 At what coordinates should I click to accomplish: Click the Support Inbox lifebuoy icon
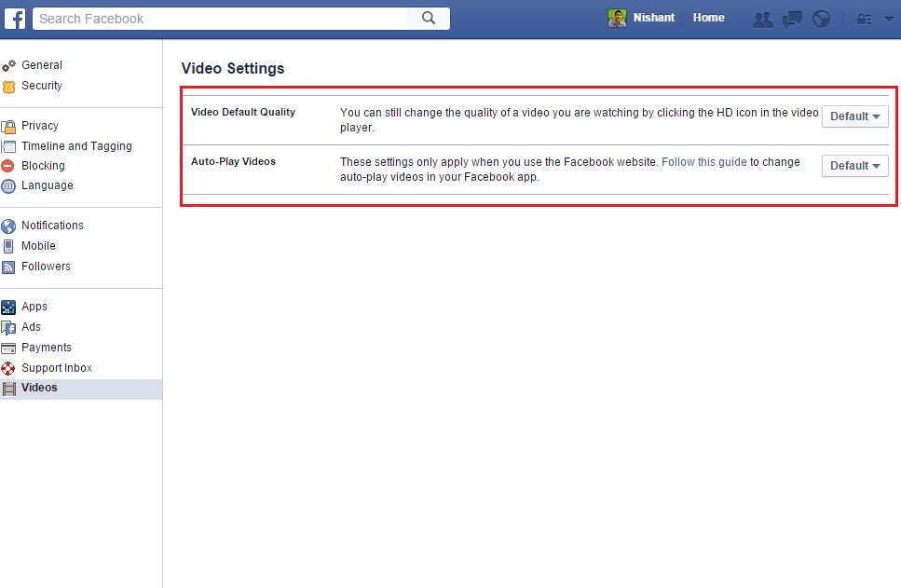(x=9, y=368)
